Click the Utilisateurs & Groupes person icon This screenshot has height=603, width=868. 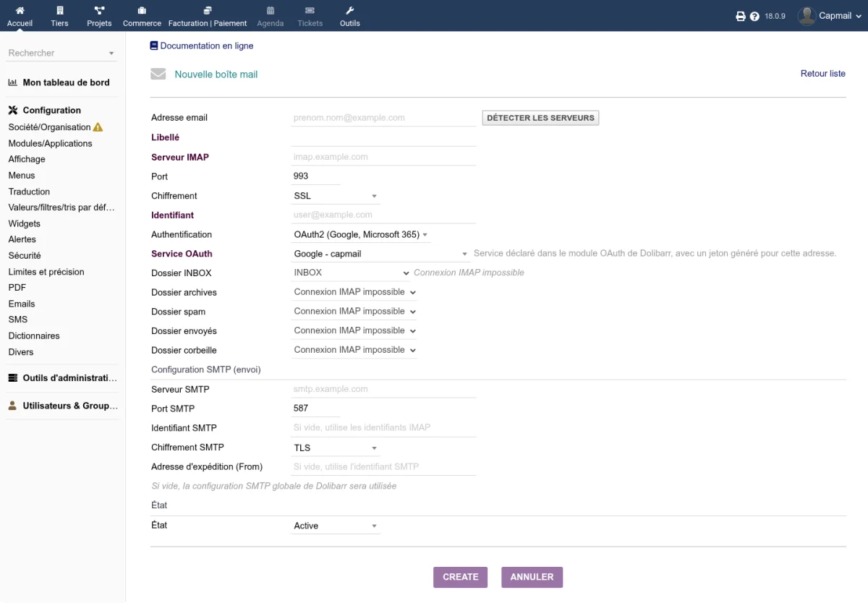point(12,406)
